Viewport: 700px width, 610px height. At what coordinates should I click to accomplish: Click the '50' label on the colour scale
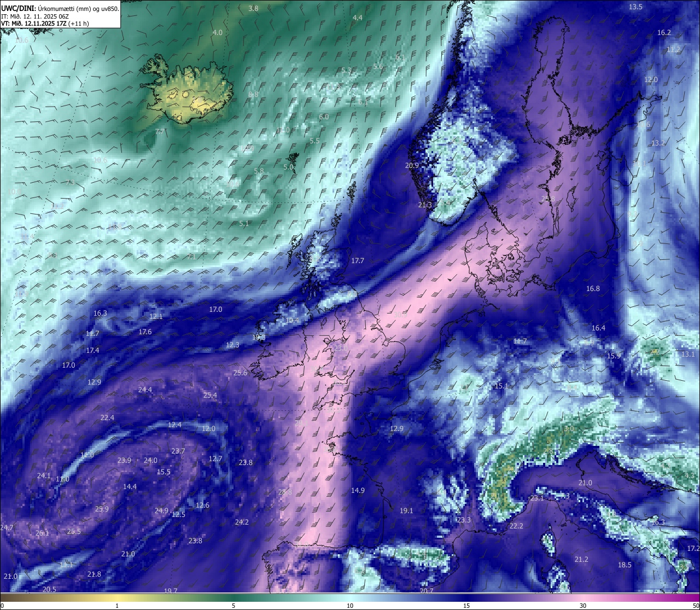click(x=696, y=606)
